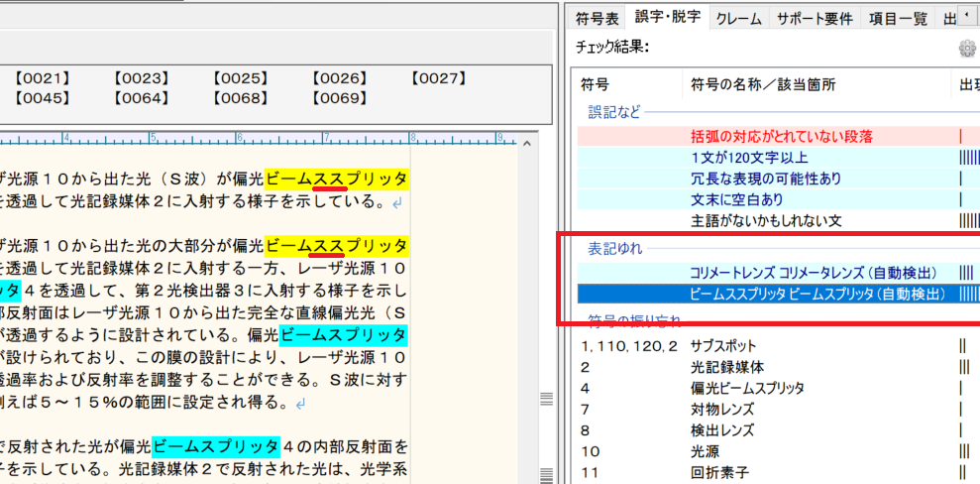The width and height of the screenshot is (980, 484).
Task: Go to paragraph 【0045】 reference
Action: point(44,98)
